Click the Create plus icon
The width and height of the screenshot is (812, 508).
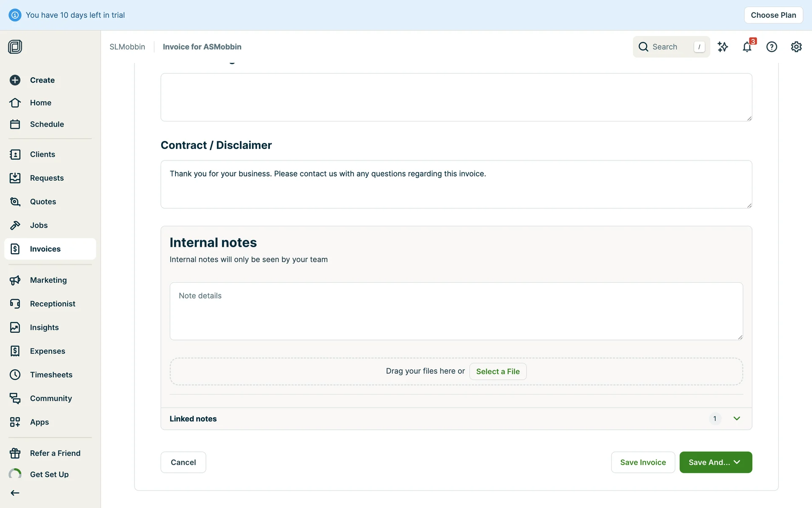point(15,80)
